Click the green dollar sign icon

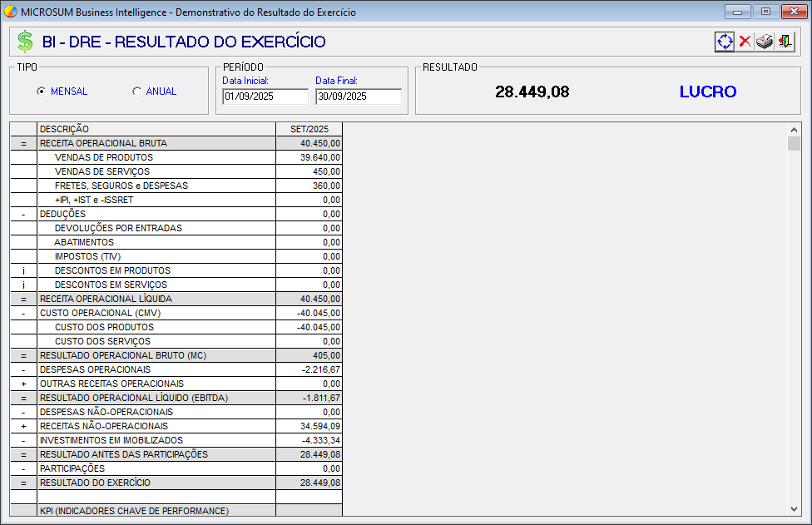(26, 42)
